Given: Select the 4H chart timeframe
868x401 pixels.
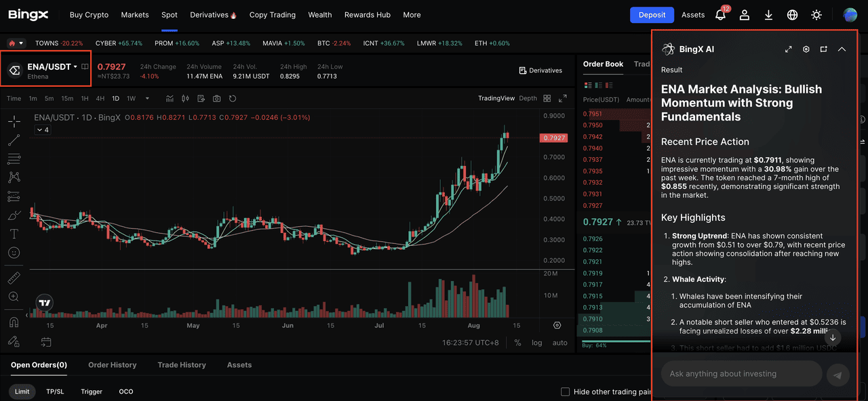Looking at the screenshot, I should [100, 99].
